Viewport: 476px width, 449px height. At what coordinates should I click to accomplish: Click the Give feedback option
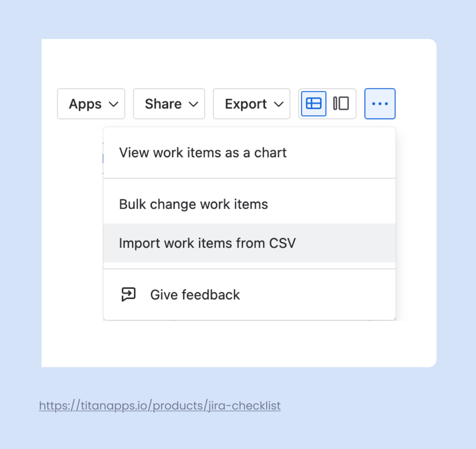[x=195, y=294]
